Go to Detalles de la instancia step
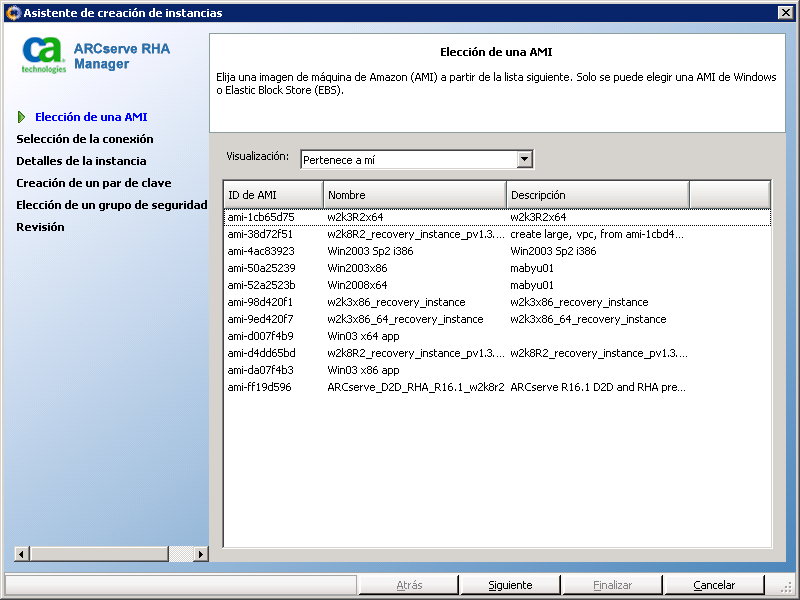The width and height of the screenshot is (800, 600). 81,161
